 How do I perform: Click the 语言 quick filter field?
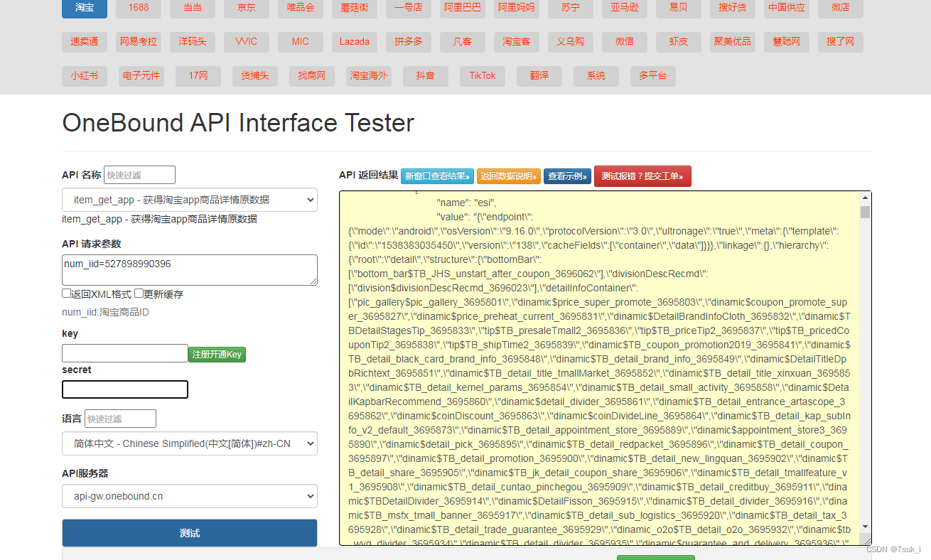[x=120, y=419]
